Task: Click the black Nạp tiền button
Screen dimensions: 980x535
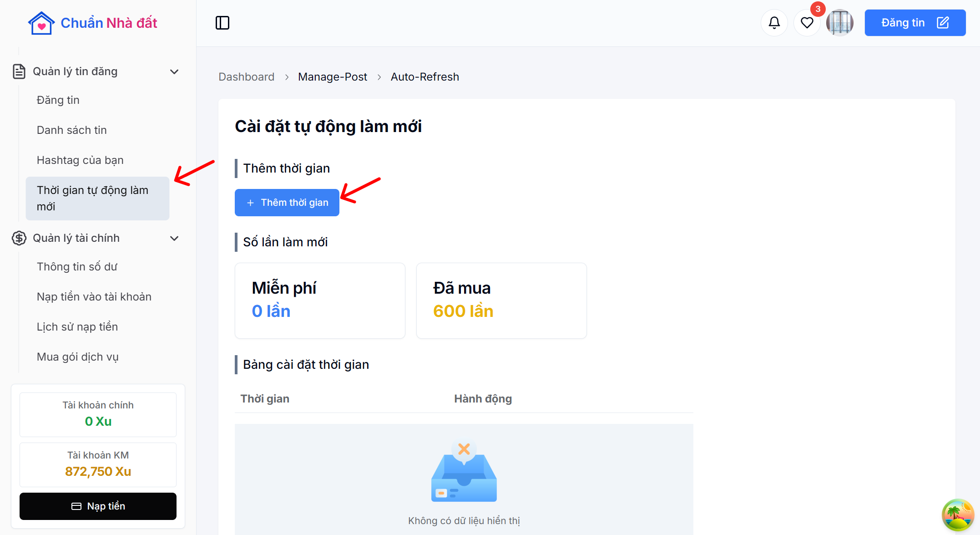Action: point(98,506)
